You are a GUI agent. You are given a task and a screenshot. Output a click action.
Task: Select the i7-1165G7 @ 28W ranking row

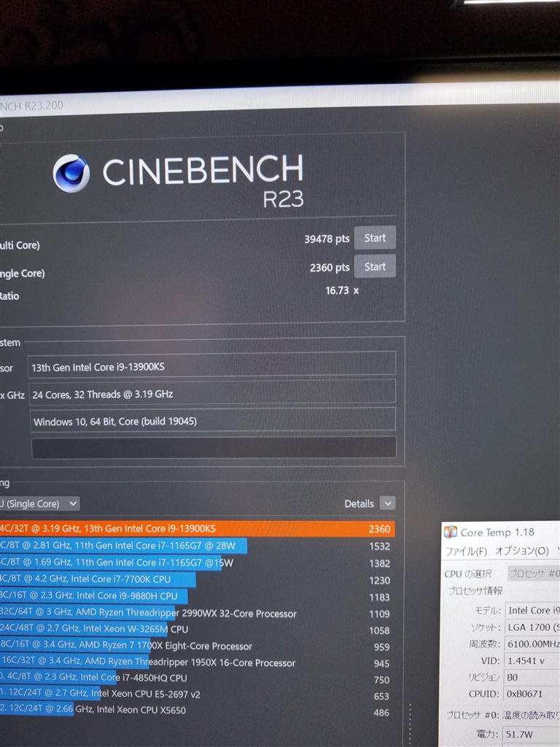197,546
